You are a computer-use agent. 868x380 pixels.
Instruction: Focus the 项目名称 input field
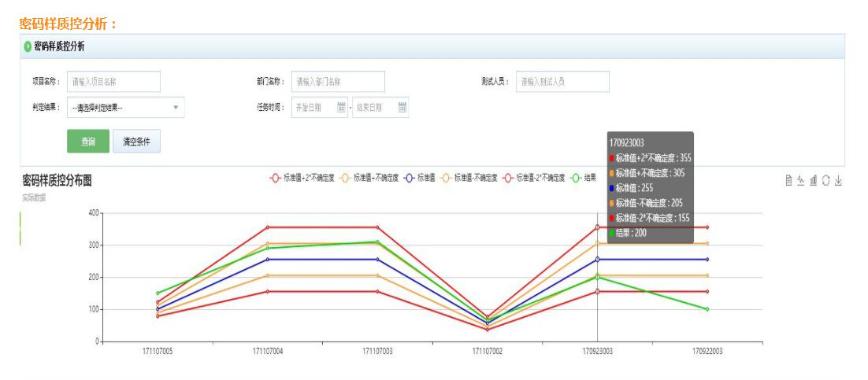point(113,81)
